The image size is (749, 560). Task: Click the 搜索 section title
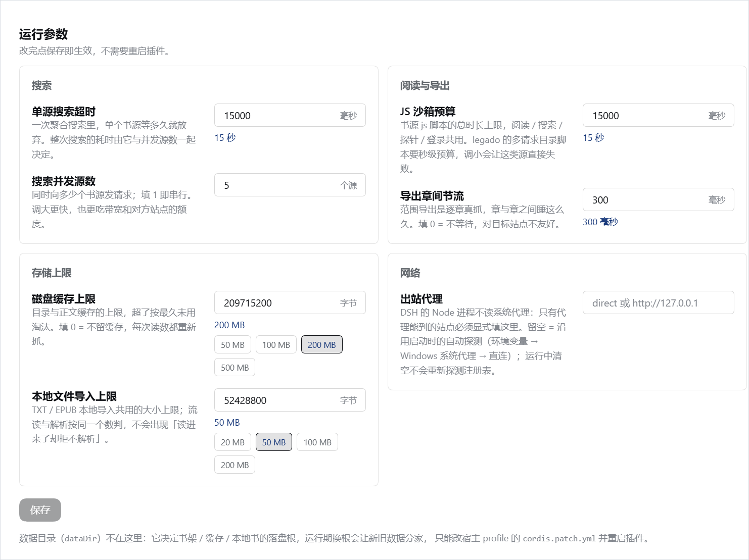(x=41, y=86)
